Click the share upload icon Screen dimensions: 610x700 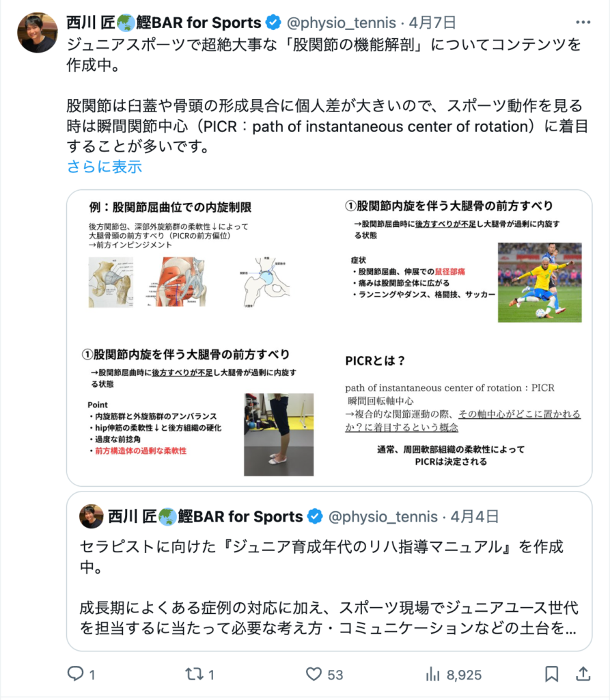(x=583, y=673)
